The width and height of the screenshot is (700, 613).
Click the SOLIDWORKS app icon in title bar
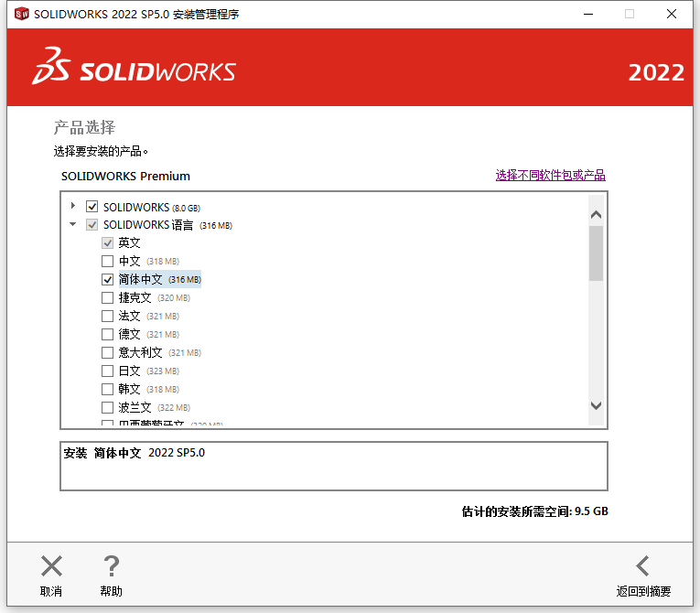coord(21,14)
